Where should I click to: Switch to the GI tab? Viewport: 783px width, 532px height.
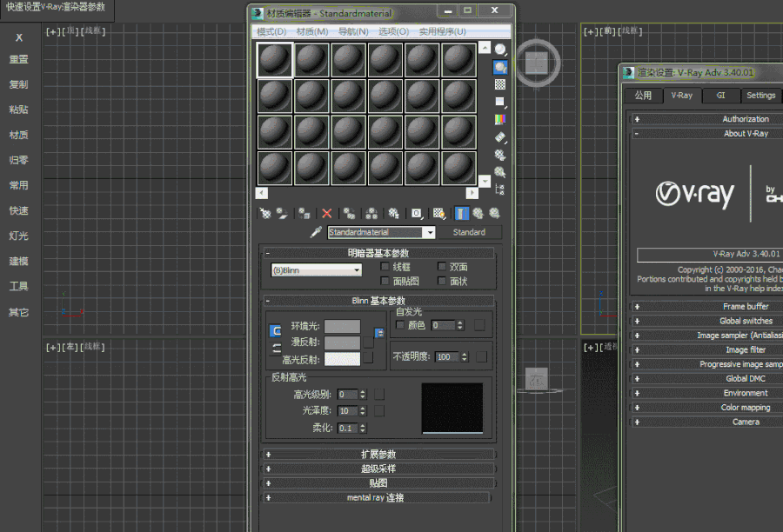click(x=720, y=96)
